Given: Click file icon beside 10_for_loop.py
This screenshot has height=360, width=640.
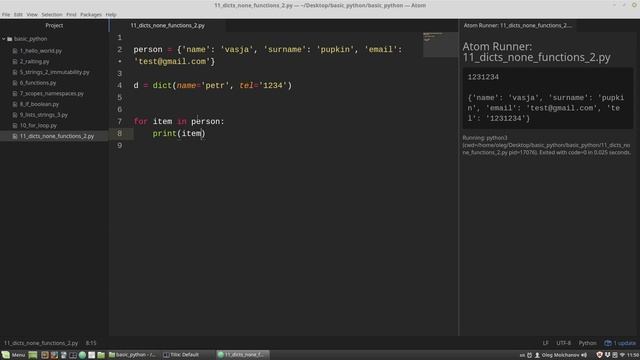Looking at the screenshot, I should (15, 125).
